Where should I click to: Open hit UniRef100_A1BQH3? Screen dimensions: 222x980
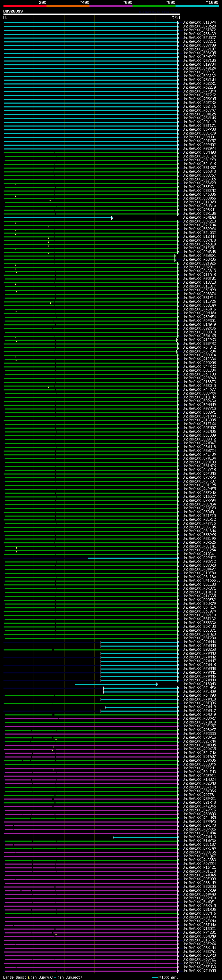point(199,685)
